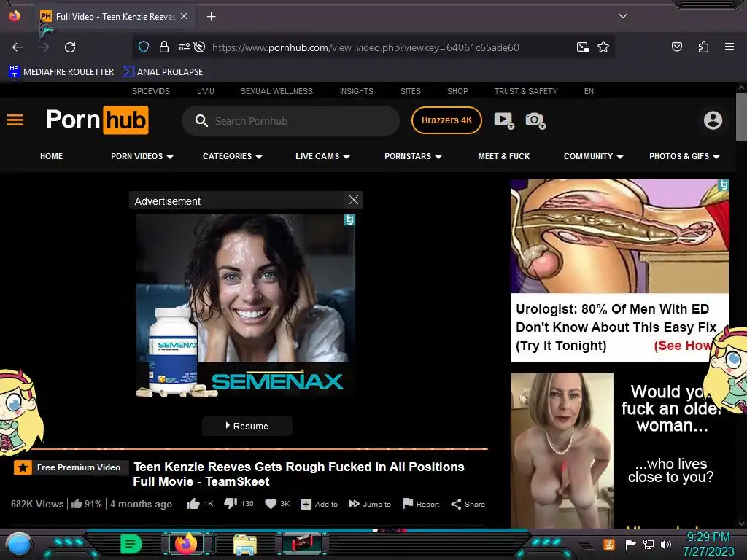
Task: Go to SEXUAL WELLNESS
Action: pos(276,91)
